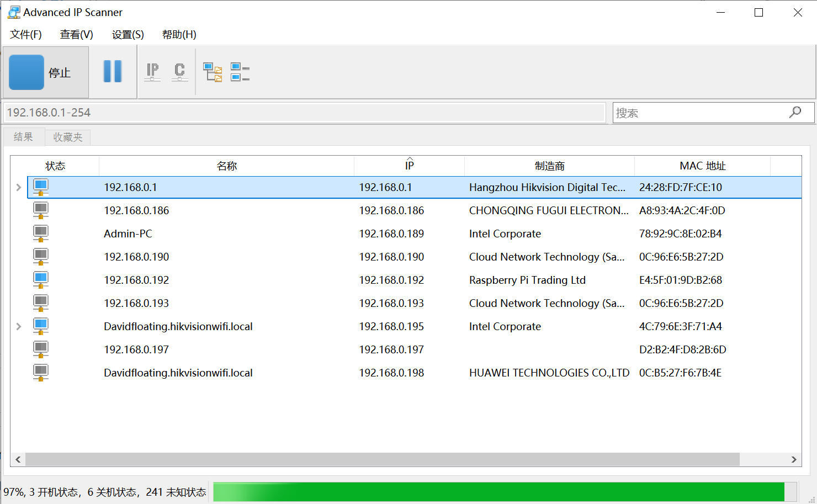Click the computer icon for Admin-PC

(x=41, y=234)
